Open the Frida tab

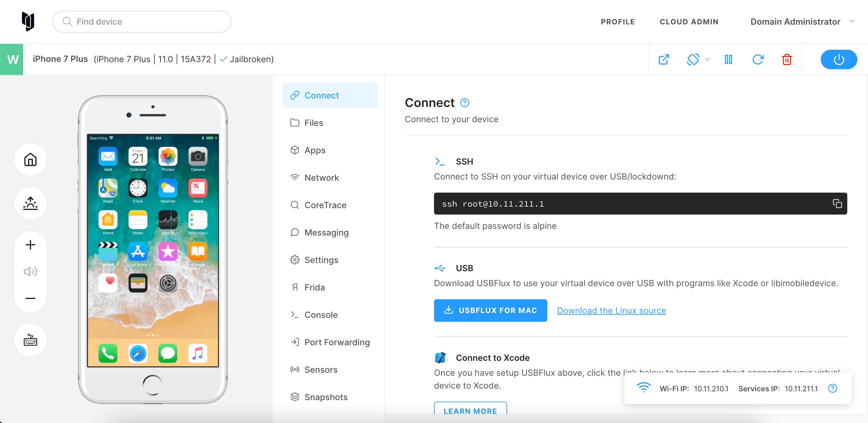(x=330, y=287)
